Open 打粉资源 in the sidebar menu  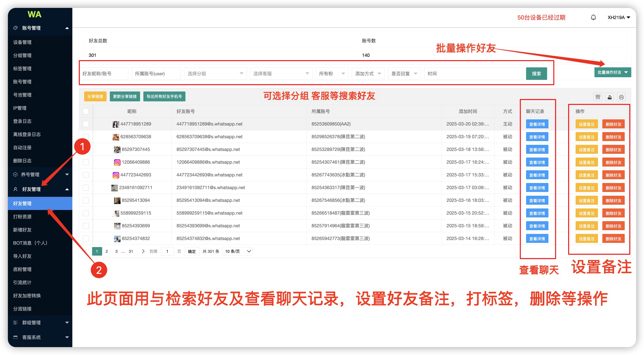[x=23, y=217]
